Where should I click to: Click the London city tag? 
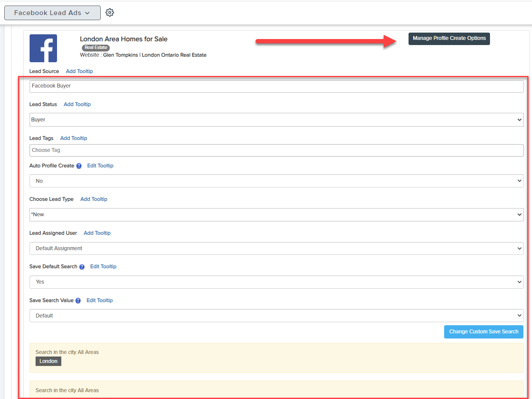[48, 361]
